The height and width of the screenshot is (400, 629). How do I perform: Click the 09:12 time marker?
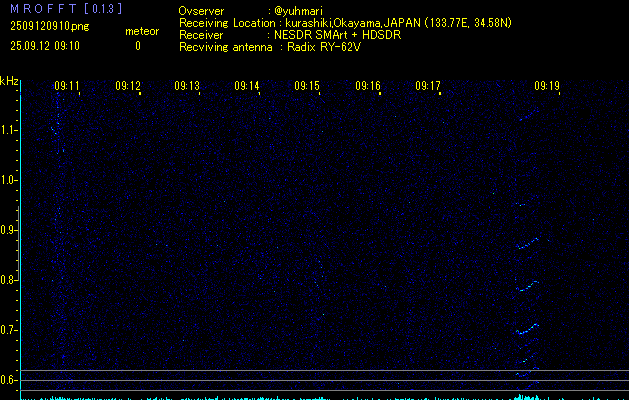click(128, 86)
